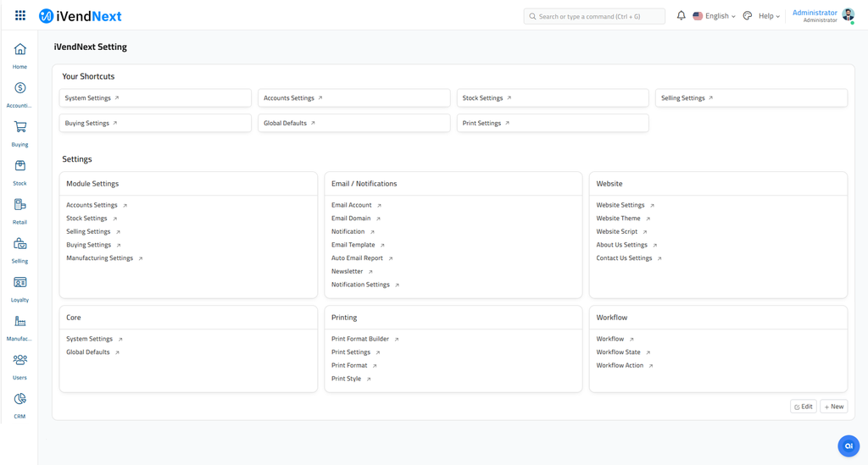Click arrow icon beside Manufacturing Settings
This screenshot has height=465, width=868.
tap(141, 258)
